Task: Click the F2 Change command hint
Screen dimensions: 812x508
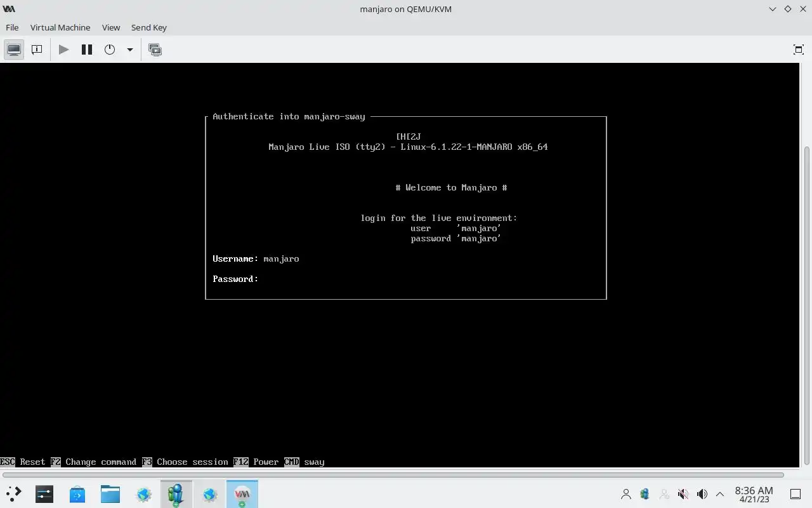Action: click(93, 462)
